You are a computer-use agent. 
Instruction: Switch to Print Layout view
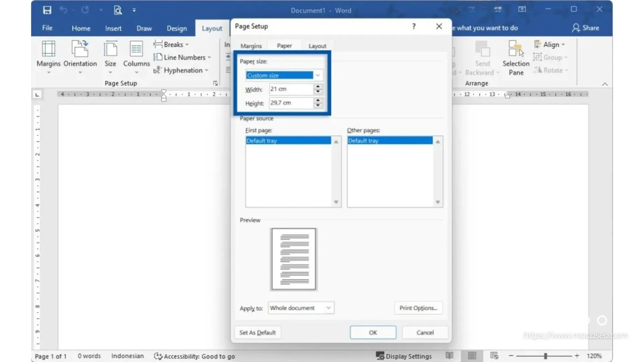point(472,356)
